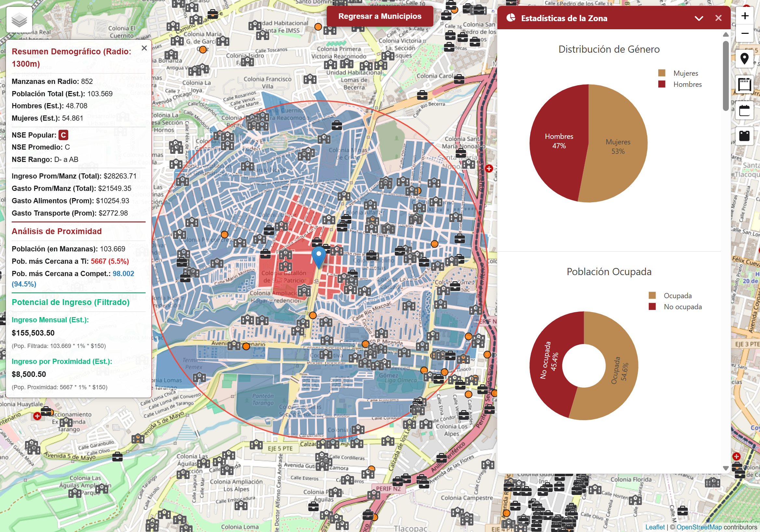Image resolution: width=760 pixels, height=532 pixels.
Task: Zoom out of the map
Action: click(x=744, y=33)
